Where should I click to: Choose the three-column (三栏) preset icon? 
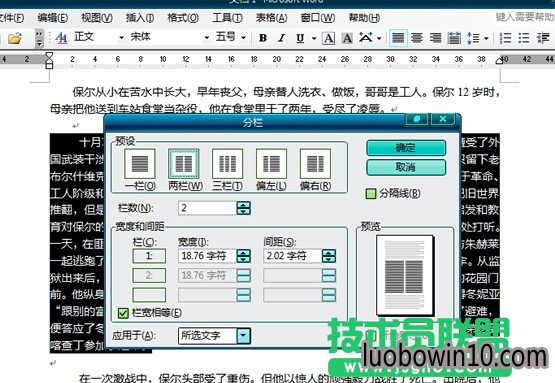pyautogui.click(x=228, y=163)
